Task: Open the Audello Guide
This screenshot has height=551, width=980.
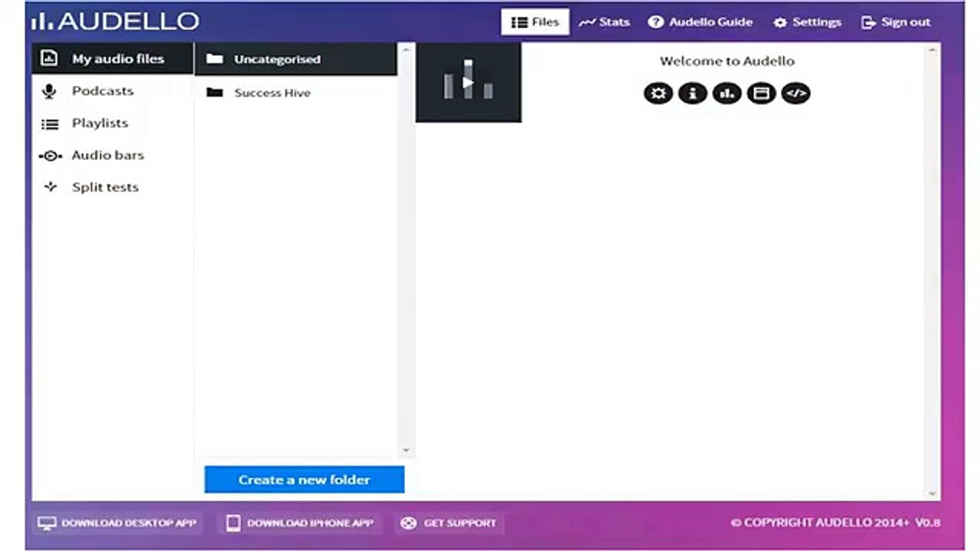Action: pyautogui.click(x=701, y=22)
